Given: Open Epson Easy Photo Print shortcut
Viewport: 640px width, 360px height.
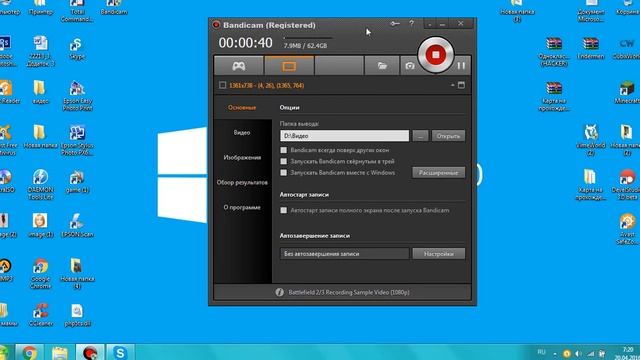Looking at the screenshot, I should click(x=77, y=96).
